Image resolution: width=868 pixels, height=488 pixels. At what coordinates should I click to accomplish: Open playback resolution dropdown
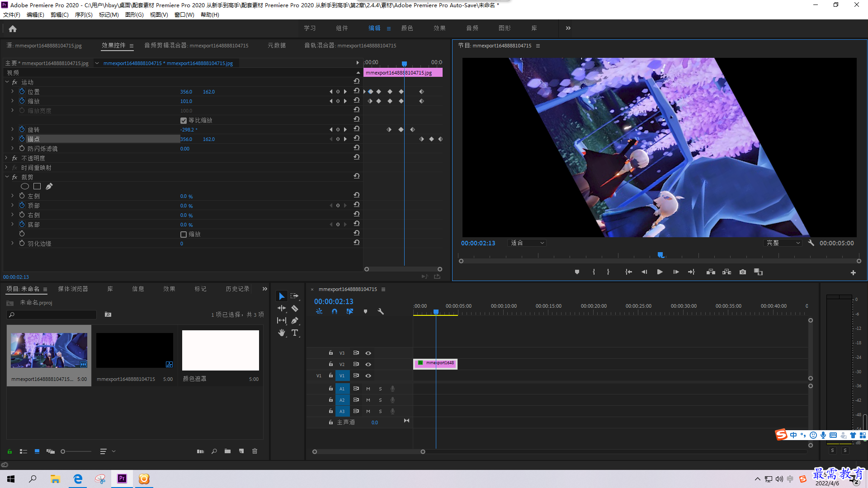click(x=783, y=243)
